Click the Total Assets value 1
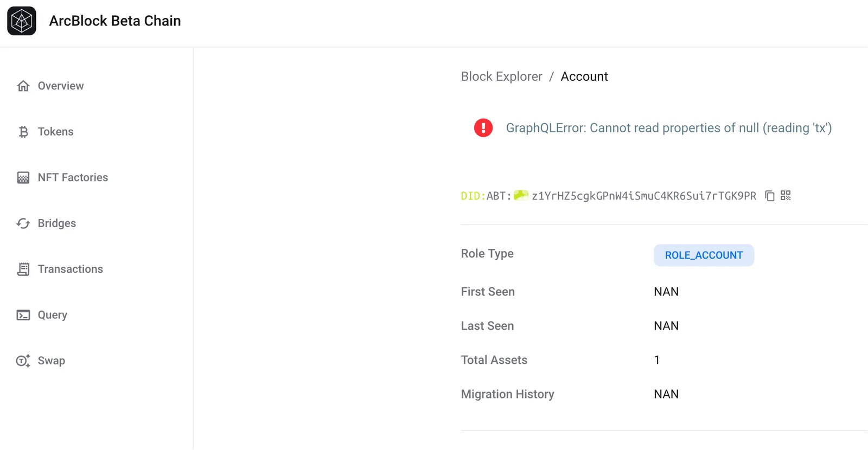This screenshot has width=868, height=450. click(x=657, y=360)
